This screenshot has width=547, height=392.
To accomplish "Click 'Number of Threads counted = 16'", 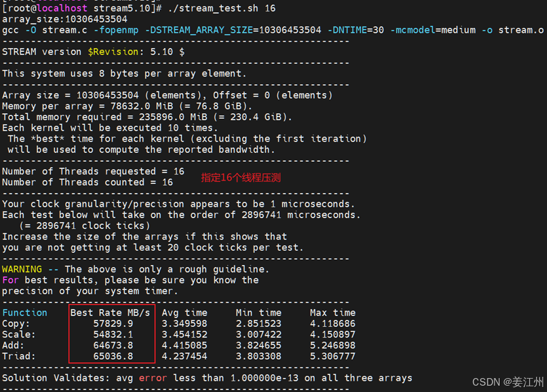I will click(x=87, y=182).
